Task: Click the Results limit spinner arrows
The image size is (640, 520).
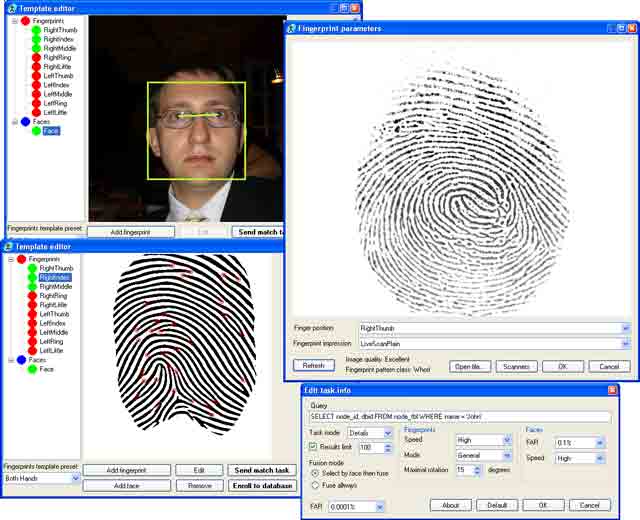Action: [388, 448]
